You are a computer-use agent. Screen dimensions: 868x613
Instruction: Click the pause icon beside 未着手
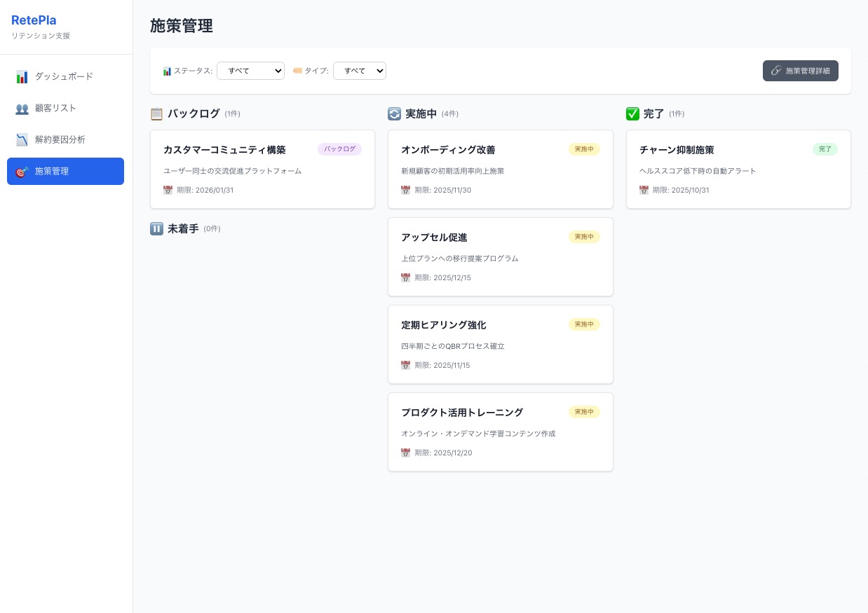click(156, 228)
